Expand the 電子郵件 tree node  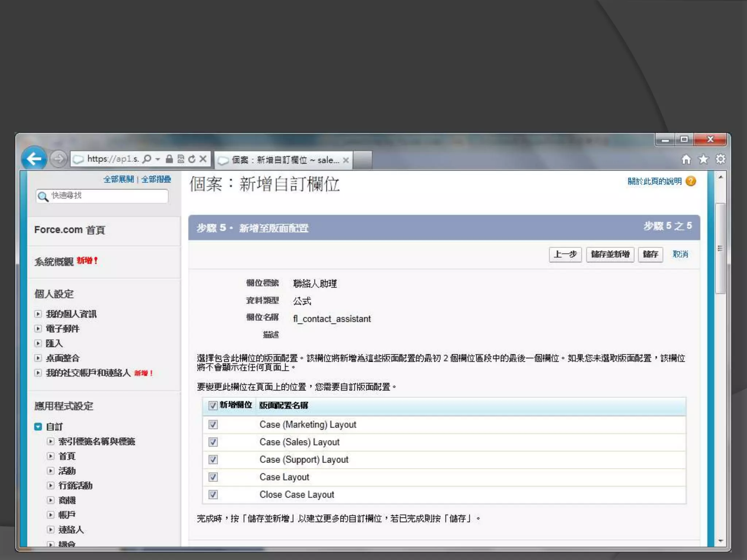[38, 328]
